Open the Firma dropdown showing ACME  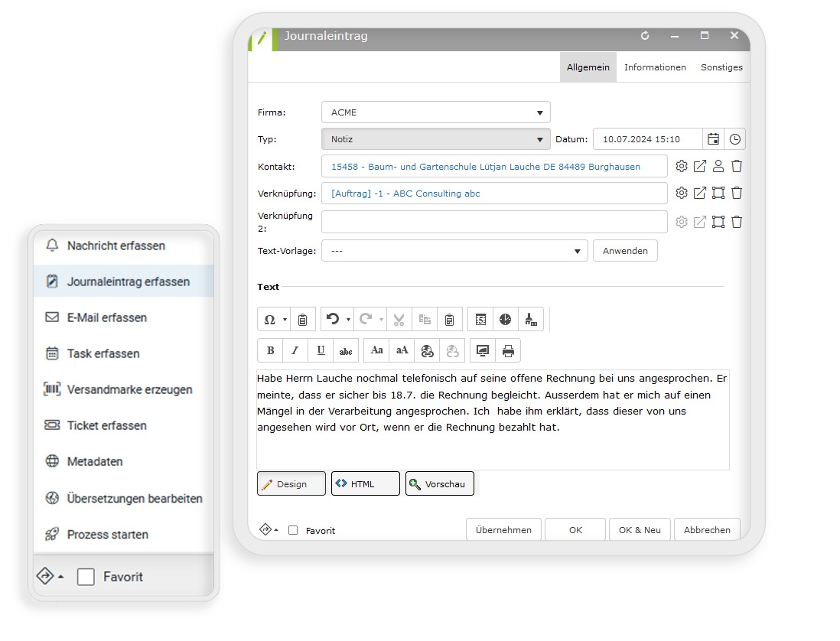[x=436, y=112]
